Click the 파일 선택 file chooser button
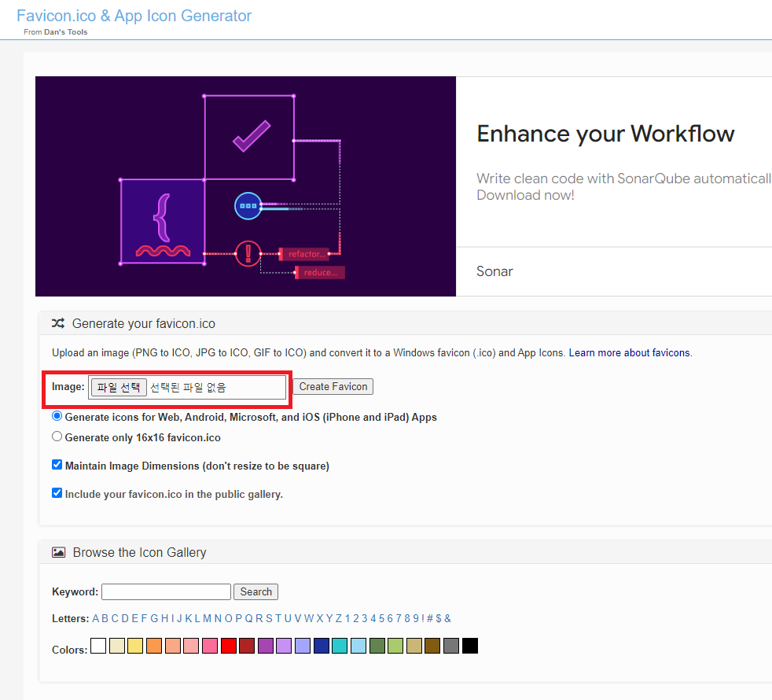Screen dimensions: 772x700 [x=119, y=387]
